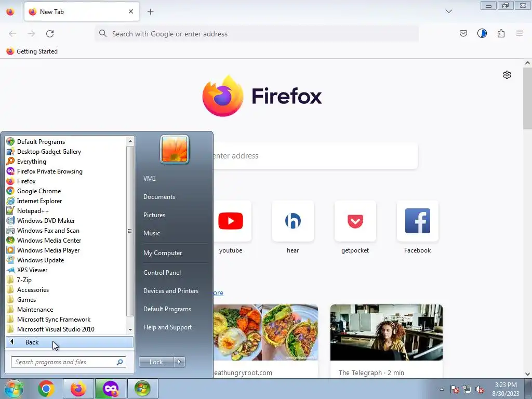Screen dimensions: 532x399
Task: Go back one page in Firefox
Action: click(12, 34)
